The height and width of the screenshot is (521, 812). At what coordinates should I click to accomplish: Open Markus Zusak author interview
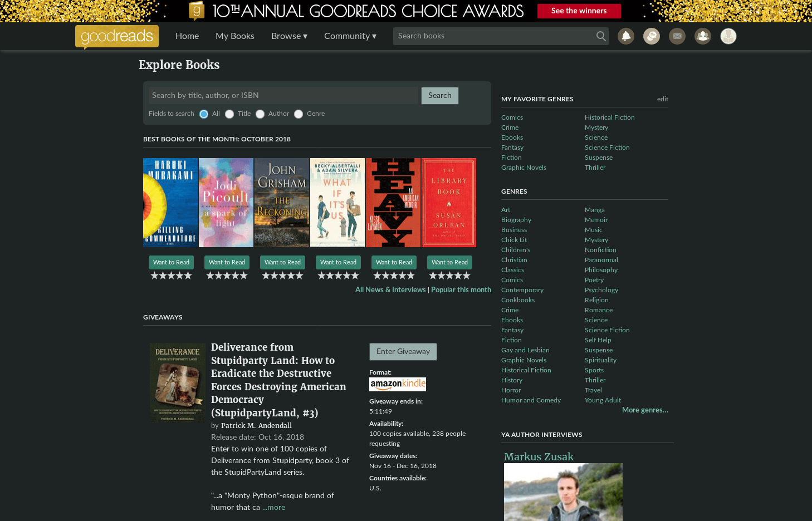[539, 456]
